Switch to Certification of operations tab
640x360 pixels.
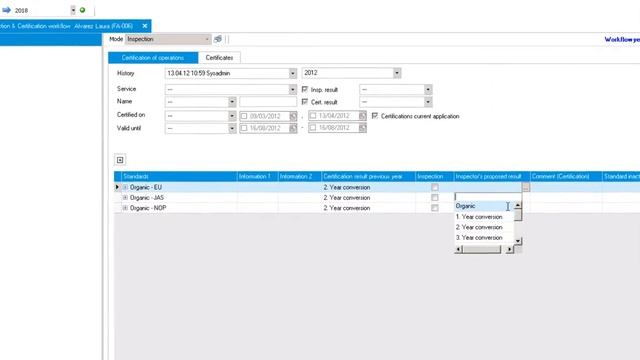click(x=153, y=58)
